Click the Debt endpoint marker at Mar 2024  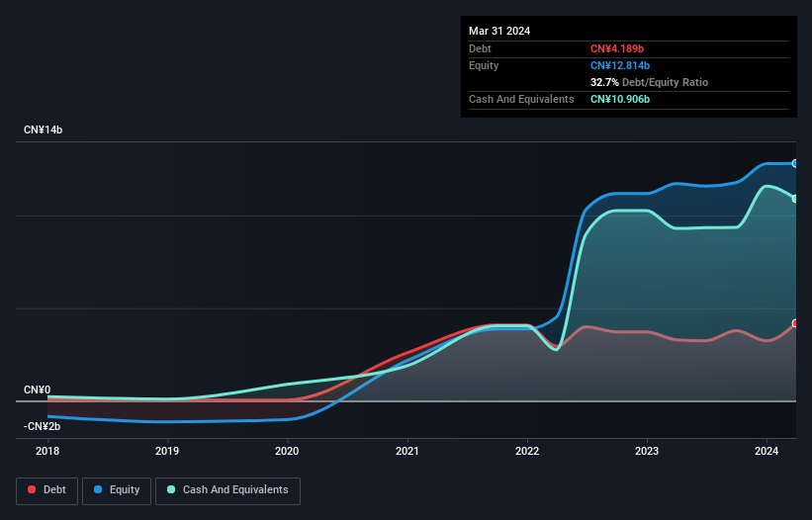click(x=795, y=323)
